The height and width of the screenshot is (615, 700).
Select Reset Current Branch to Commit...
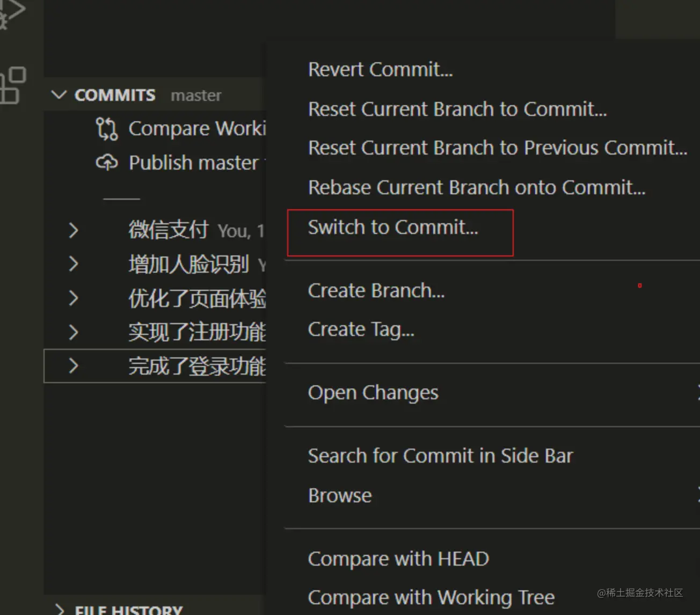click(x=457, y=109)
